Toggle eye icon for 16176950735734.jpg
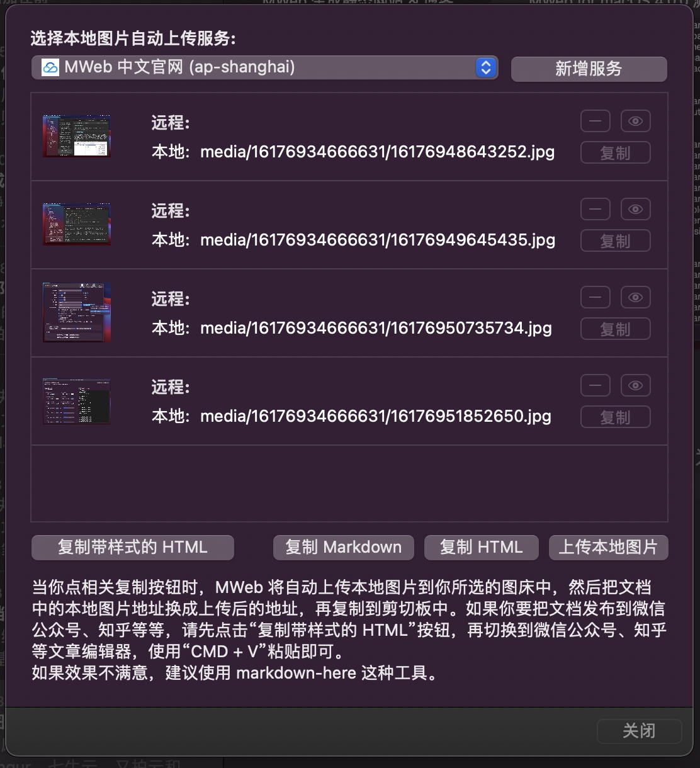The width and height of the screenshot is (700, 768). (x=635, y=297)
